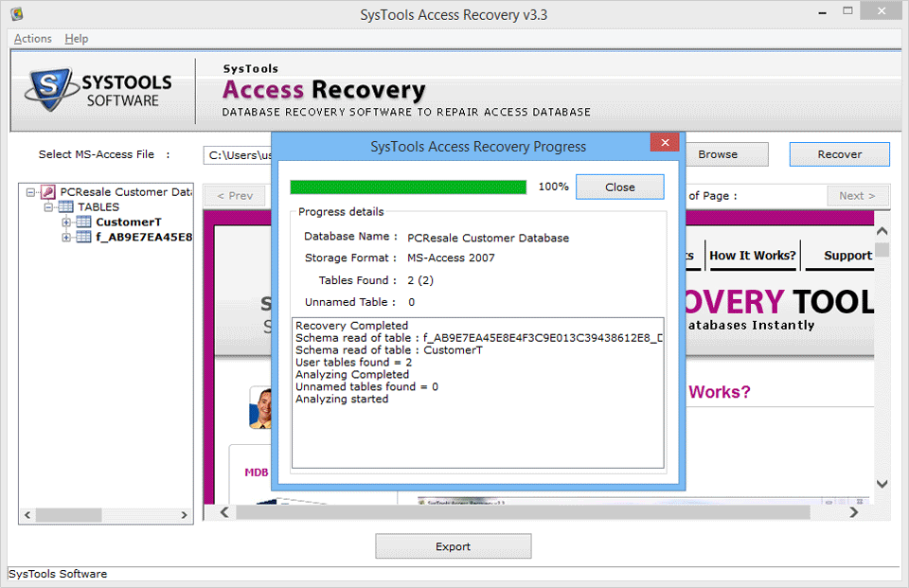
Task: Click the 'Unnamed tables found = 0' log line
Action: click(367, 386)
